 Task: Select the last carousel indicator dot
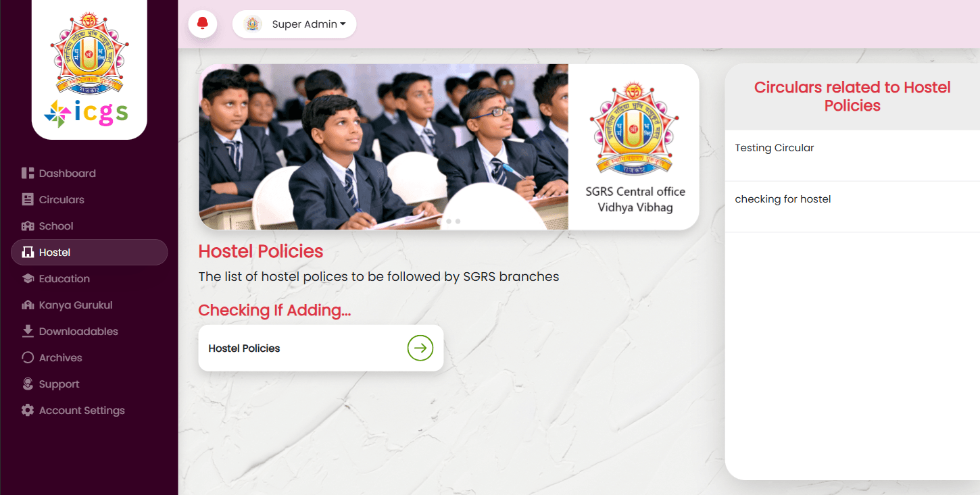(458, 221)
